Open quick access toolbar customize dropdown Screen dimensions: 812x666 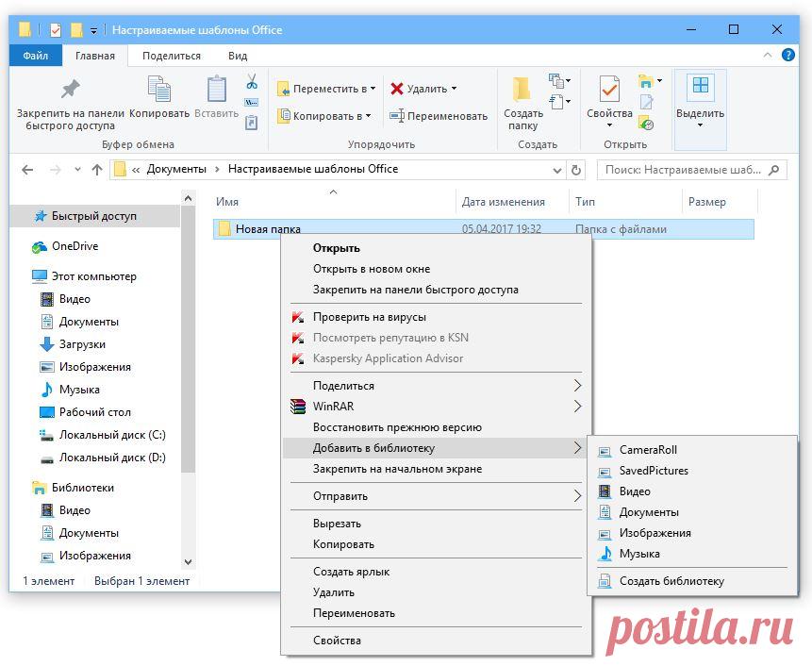click(x=93, y=30)
